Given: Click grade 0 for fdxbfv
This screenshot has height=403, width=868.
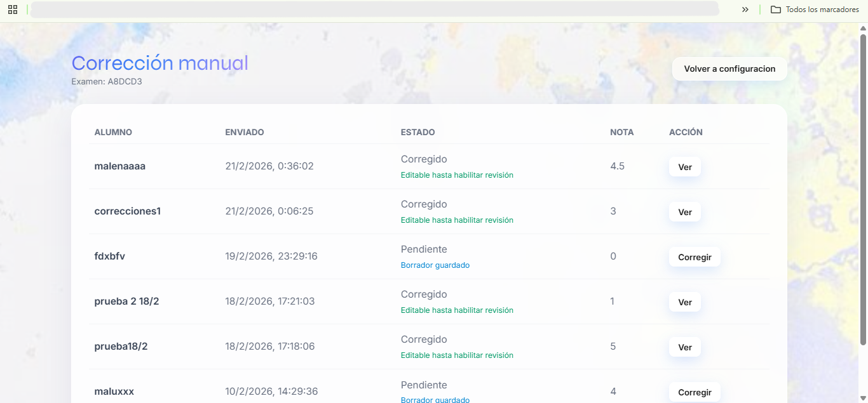Looking at the screenshot, I should tap(613, 256).
